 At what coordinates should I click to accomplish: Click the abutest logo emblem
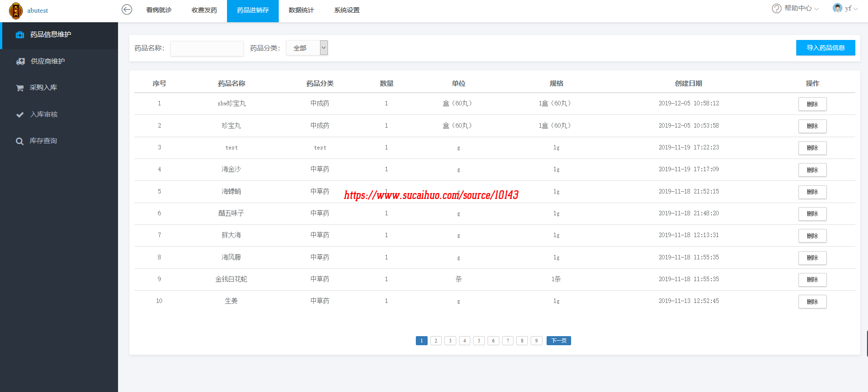click(x=16, y=10)
